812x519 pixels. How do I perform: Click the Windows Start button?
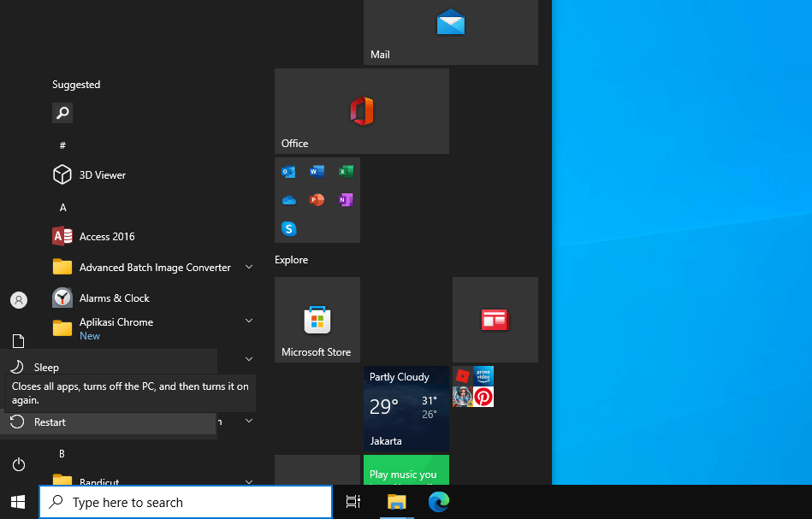19,501
